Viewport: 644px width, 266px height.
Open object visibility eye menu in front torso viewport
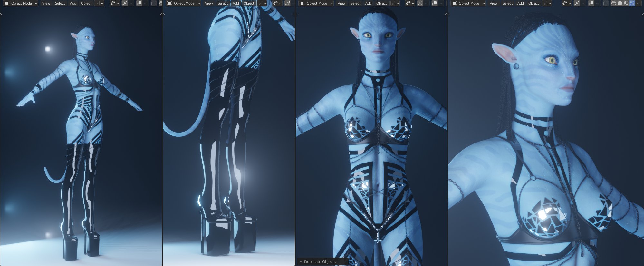[410, 3]
